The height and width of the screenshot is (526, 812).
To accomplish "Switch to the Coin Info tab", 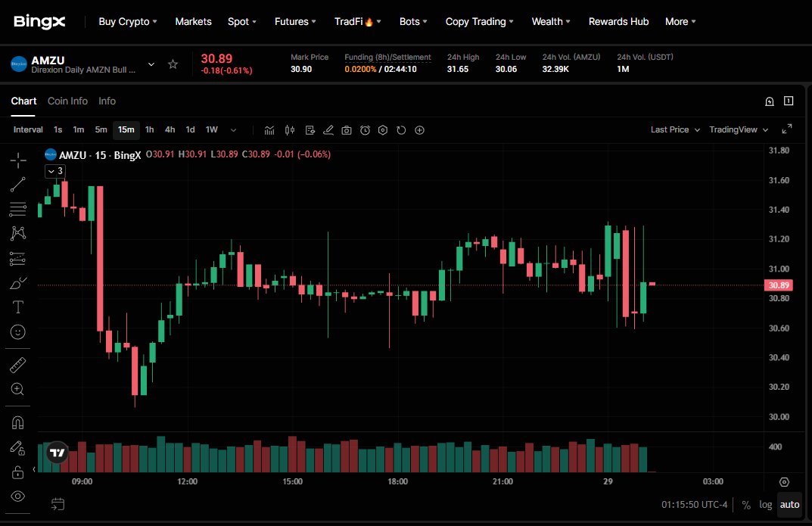I will (x=68, y=101).
